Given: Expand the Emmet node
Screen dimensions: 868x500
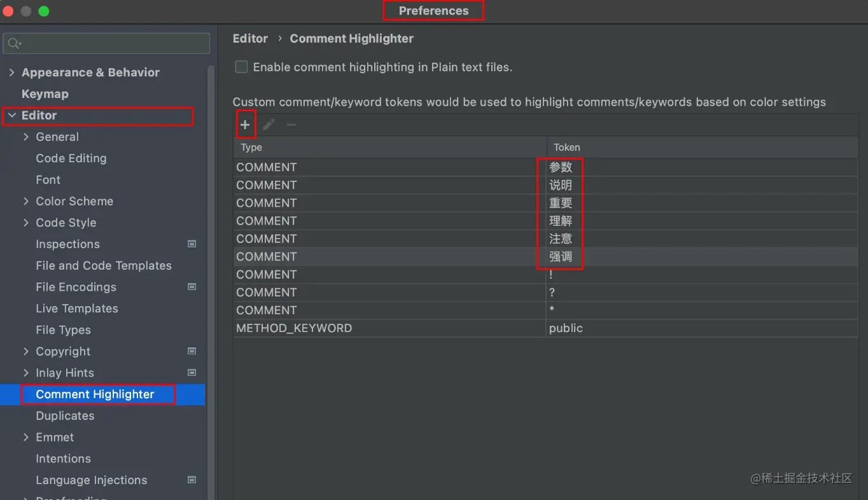Looking at the screenshot, I should tap(26, 437).
